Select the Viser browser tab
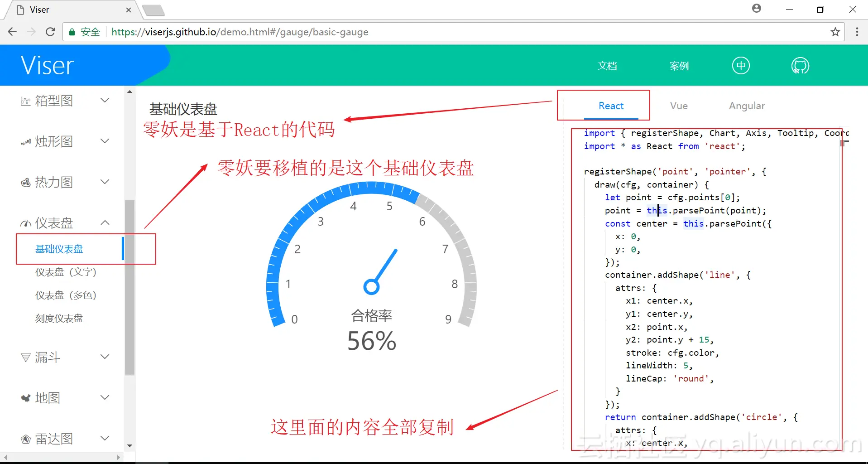Screen dimensions: 868x464 pos(72,10)
